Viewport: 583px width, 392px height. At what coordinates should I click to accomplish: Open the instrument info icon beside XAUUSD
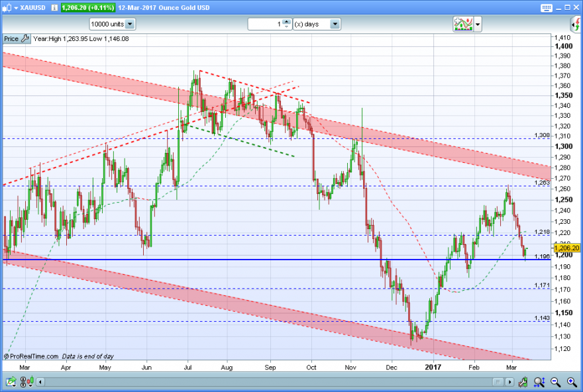54,8
